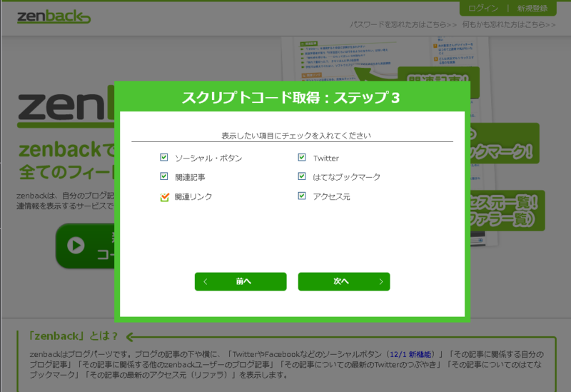Click 何もかも忘れた方はこちら link
Screen dimensions: 571x392
[509, 25]
